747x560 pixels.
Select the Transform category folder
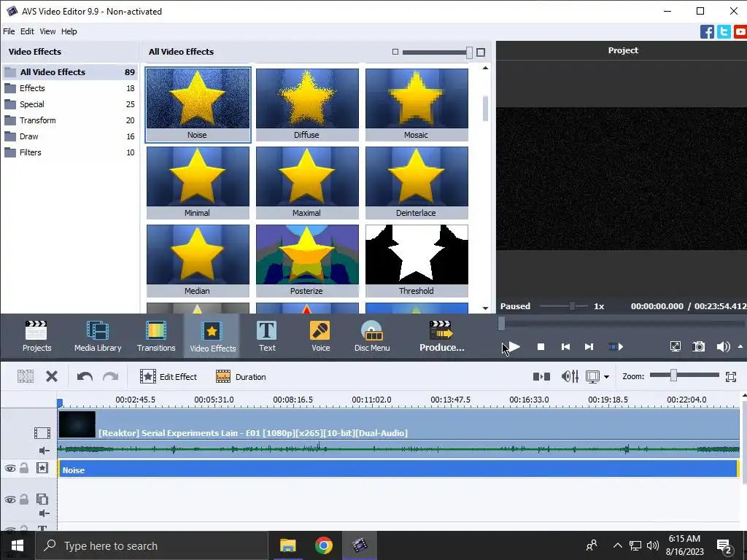point(70,120)
